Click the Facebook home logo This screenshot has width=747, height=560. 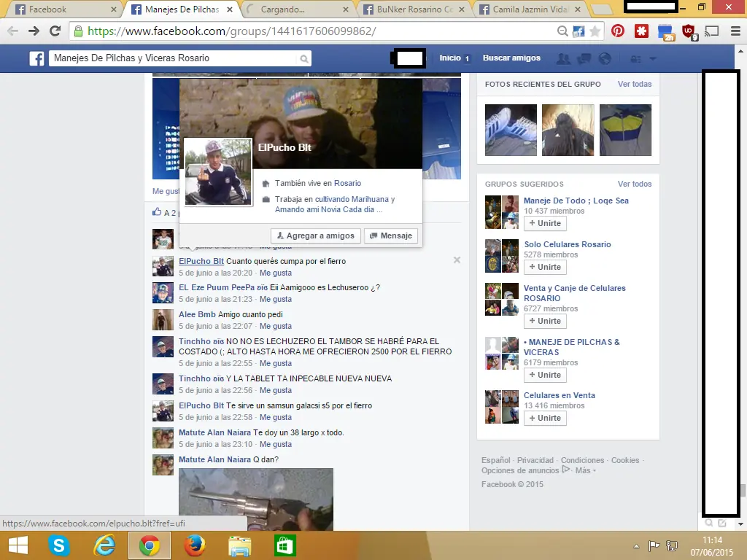[36, 58]
